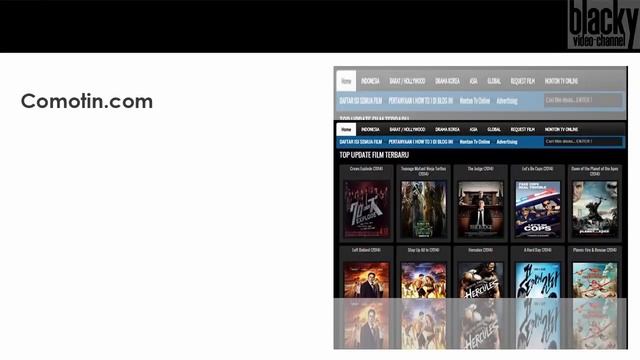Screen dimensions: 640x360
Task: Open the Let's Be Cops poster
Action: (x=538, y=209)
